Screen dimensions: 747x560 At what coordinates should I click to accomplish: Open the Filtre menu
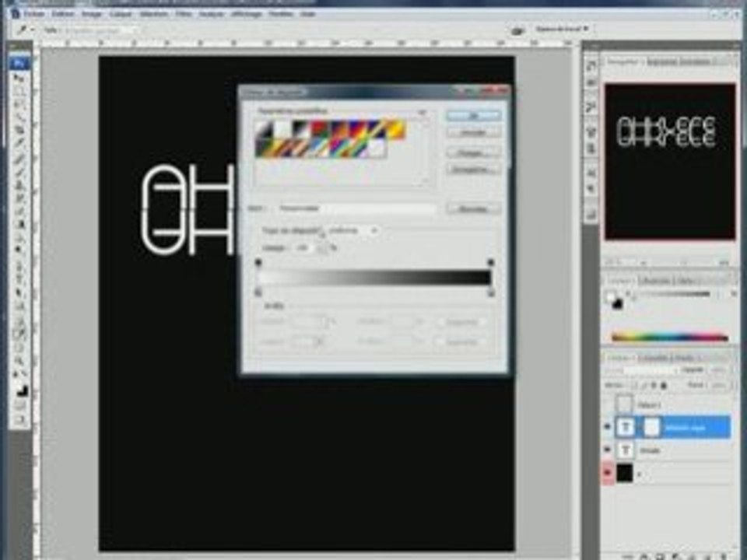184,14
